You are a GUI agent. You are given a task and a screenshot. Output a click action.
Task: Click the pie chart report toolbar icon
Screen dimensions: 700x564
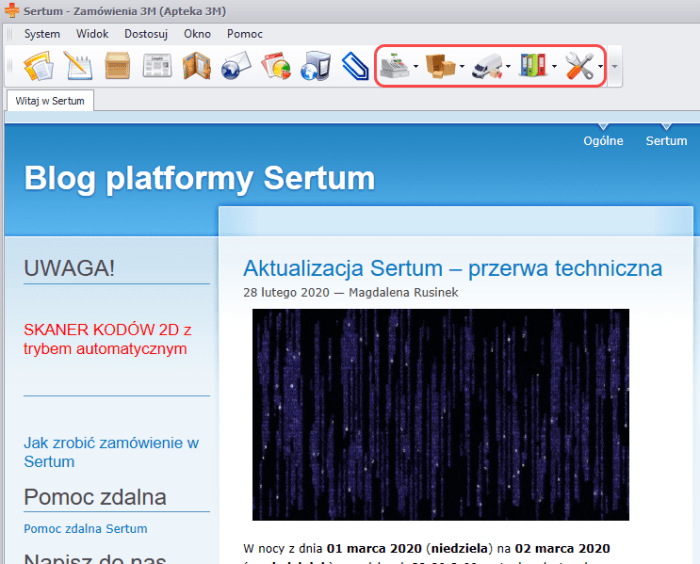pos(275,67)
